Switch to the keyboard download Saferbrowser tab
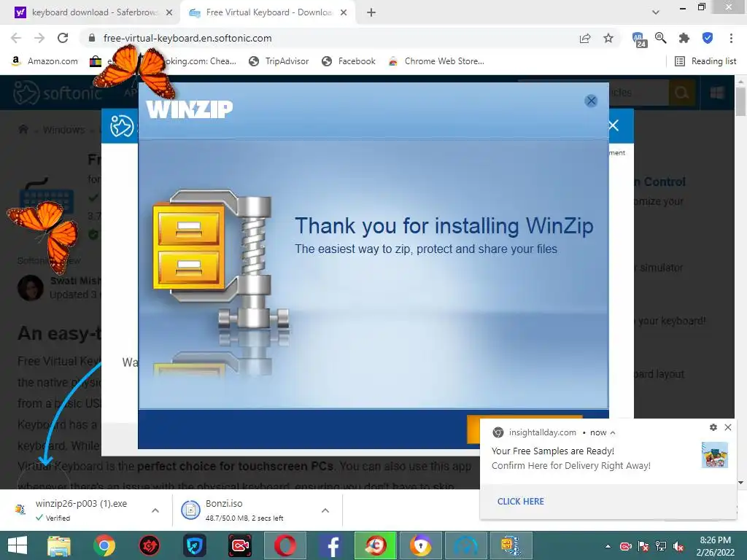Screen dimensions: 747x560 (x=94, y=12)
